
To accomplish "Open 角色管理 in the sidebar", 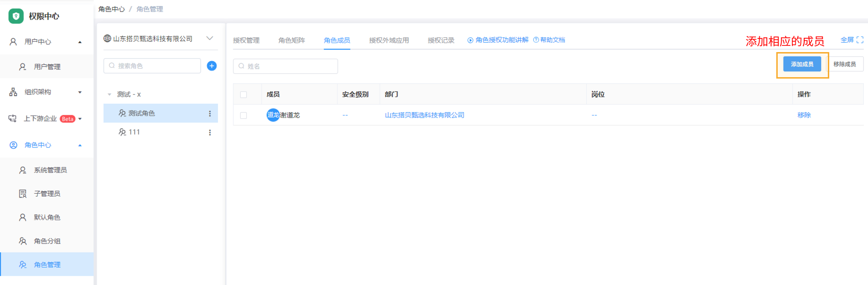I will 47,265.
